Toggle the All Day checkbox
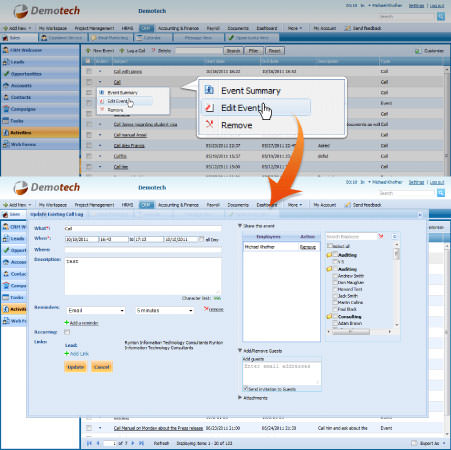Viewport: 451px width, 450px height. coord(201,239)
